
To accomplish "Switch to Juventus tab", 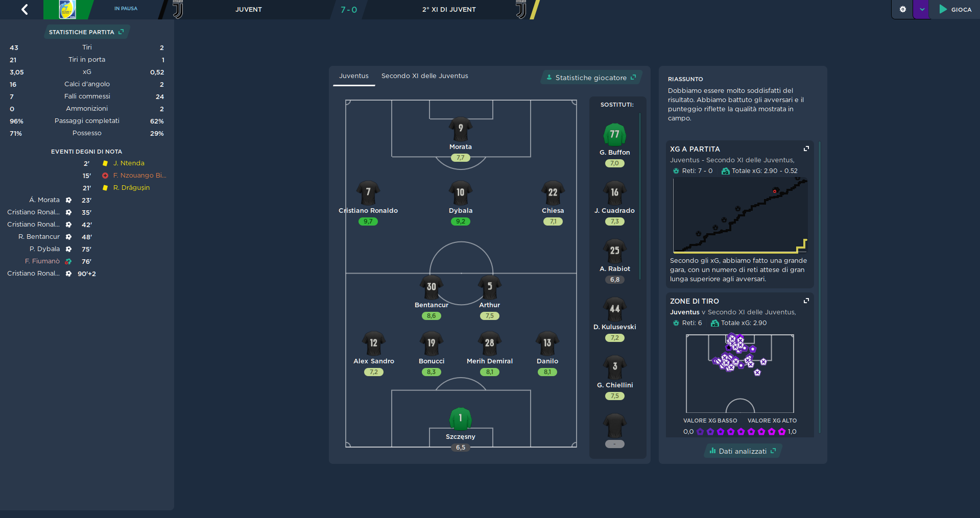I will (x=353, y=76).
